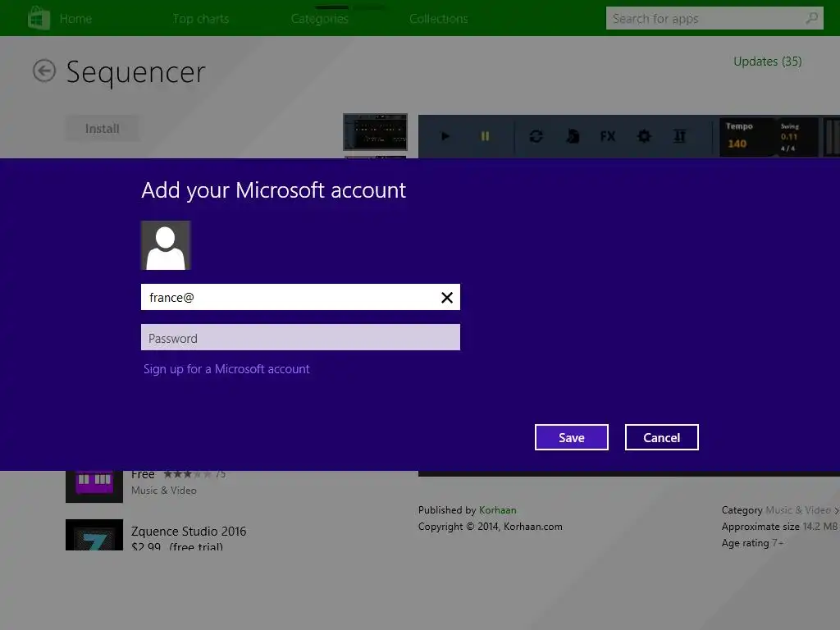Image resolution: width=840 pixels, height=630 pixels.
Task: Click the Zquence Studio app tile icon
Action: point(94,535)
